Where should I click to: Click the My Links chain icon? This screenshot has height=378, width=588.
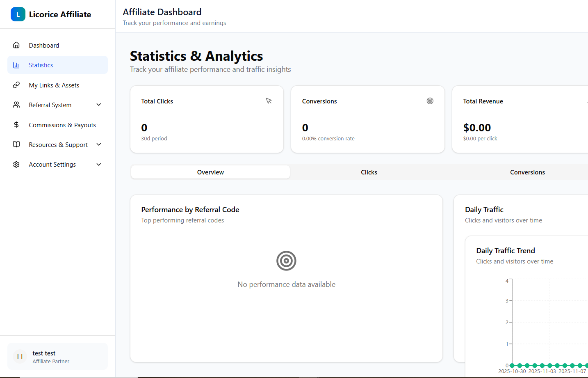click(x=16, y=85)
